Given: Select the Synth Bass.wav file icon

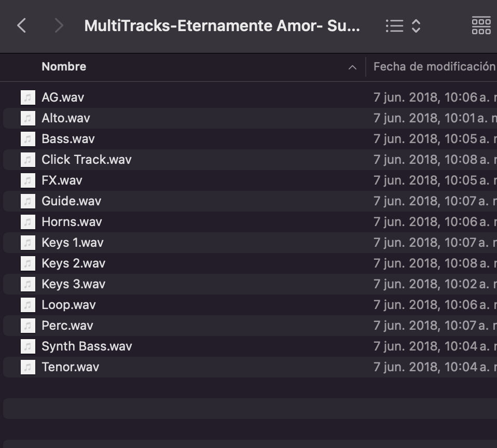Looking at the screenshot, I should (28, 346).
